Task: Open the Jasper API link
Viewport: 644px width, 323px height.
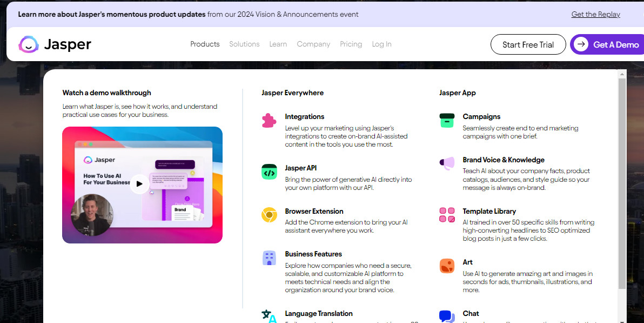Action: [x=300, y=168]
